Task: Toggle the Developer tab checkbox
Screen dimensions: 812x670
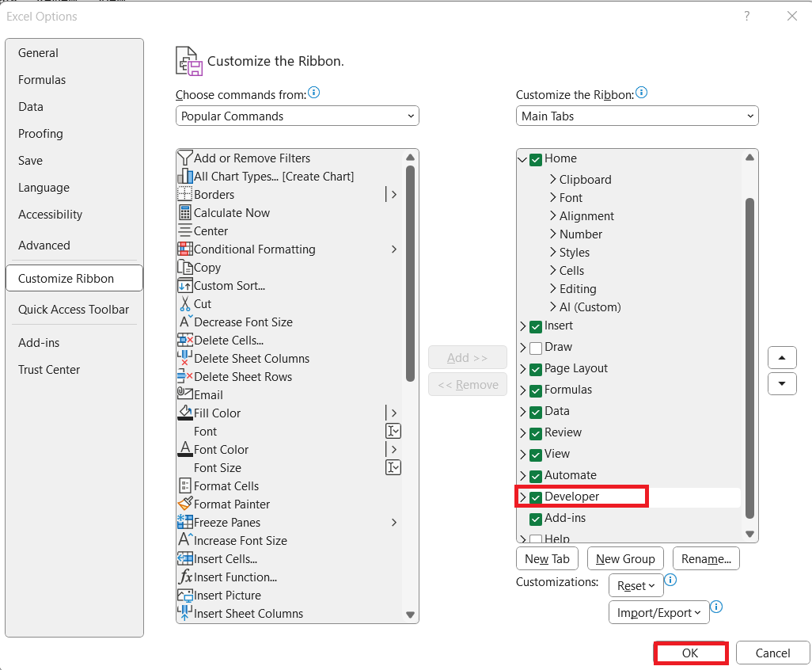Action: pyautogui.click(x=536, y=497)
